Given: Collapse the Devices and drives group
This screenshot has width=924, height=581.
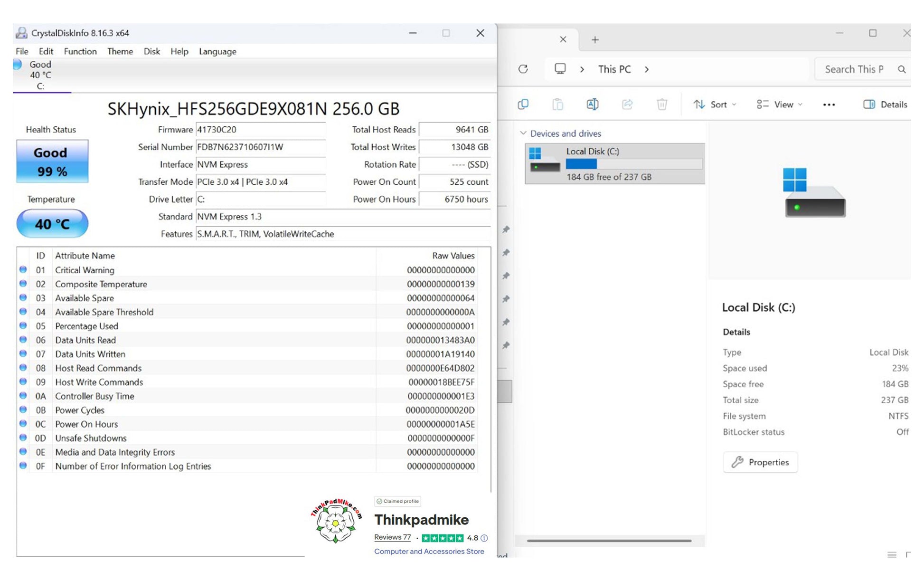Looking at the screenshot, I should point(523,133).
